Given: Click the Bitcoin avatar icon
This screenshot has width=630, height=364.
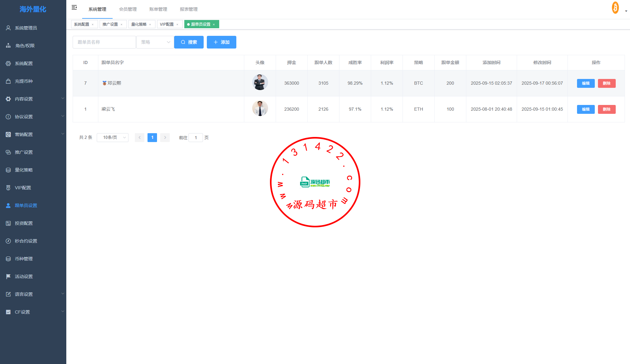Looking at the screenshot, I should pyautogui.click(x=615, y=8).
